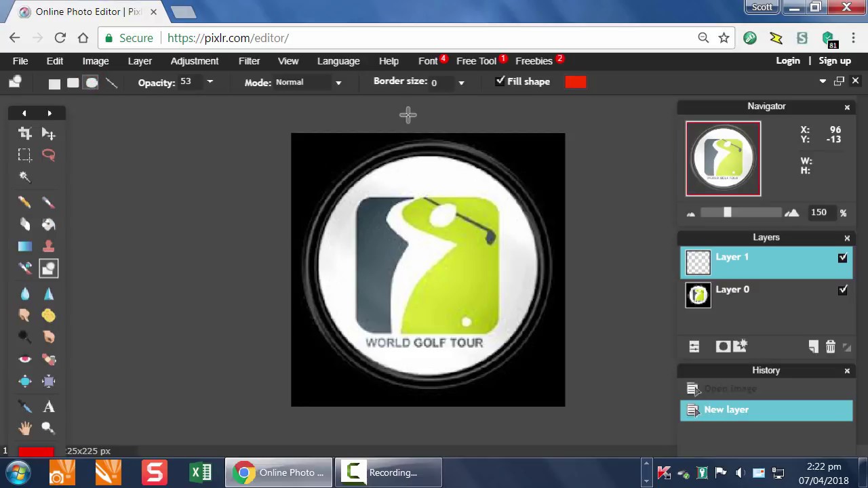
Task: Select the Spot Heal bandage tool
Action: 48,359
